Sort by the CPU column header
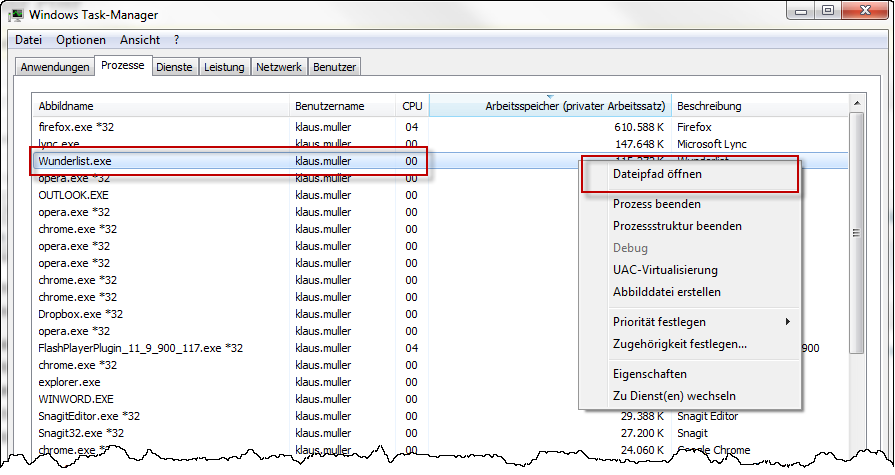This screenshot has width=895, height=475. click(412, 106)
